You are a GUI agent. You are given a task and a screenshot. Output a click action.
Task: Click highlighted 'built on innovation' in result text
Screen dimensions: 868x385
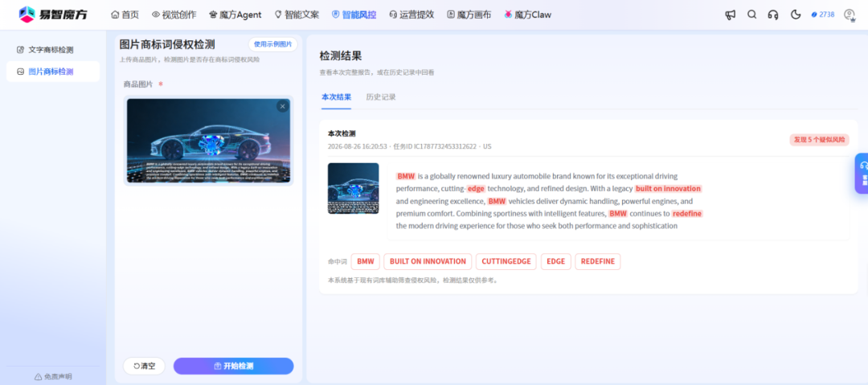tap(668, 189)
